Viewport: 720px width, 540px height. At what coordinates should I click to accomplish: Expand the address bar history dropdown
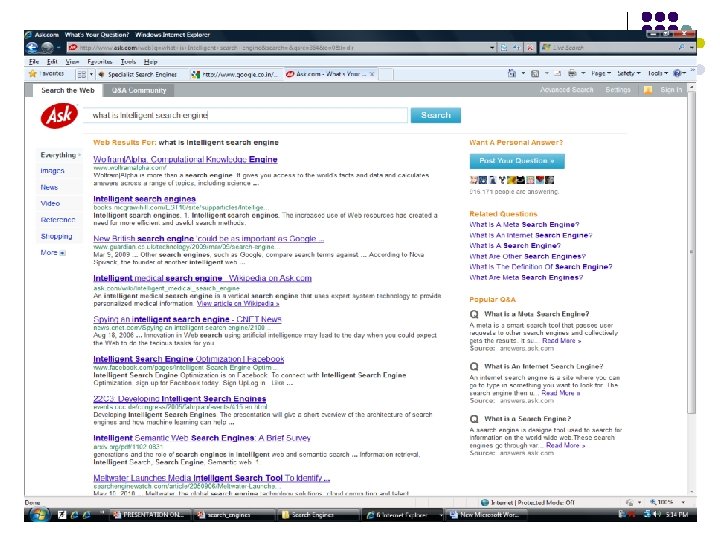(492, 47)
